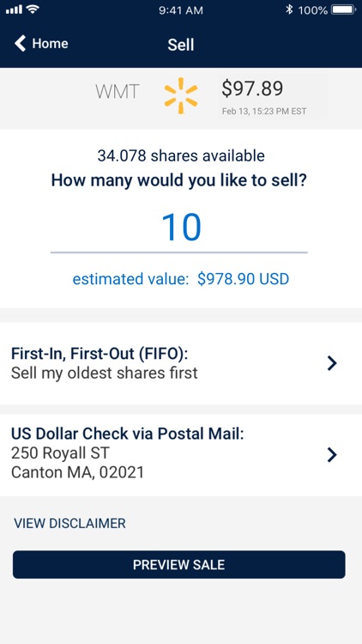Tap the Wi-Fi status icon
The width and height of the screenshot is (362, 644).
pos(33,9)
